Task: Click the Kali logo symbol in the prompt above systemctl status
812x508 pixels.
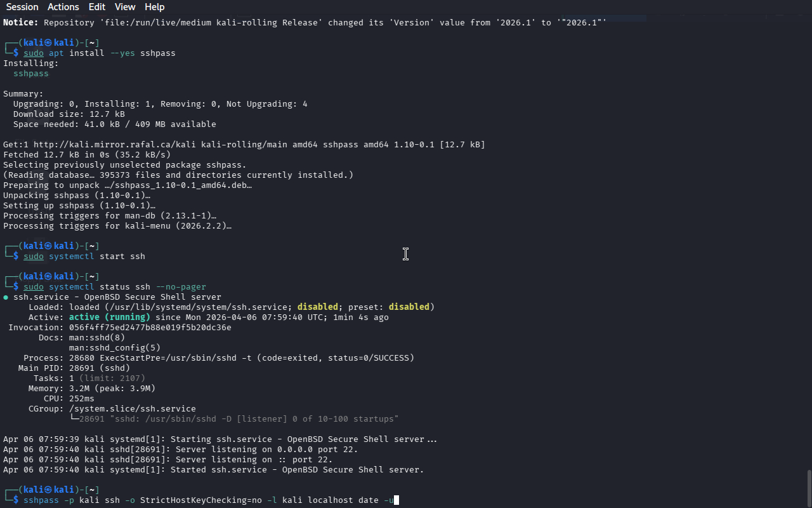Action: (x=49, y=277)
